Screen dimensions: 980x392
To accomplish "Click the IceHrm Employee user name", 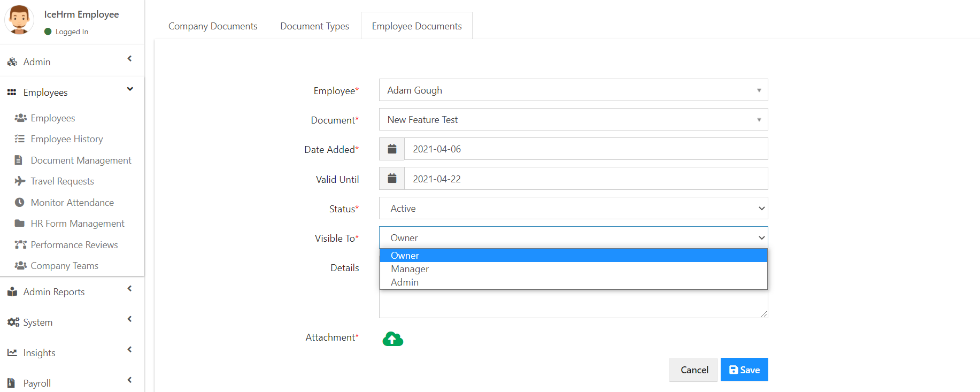I will (x=81, y=14).
